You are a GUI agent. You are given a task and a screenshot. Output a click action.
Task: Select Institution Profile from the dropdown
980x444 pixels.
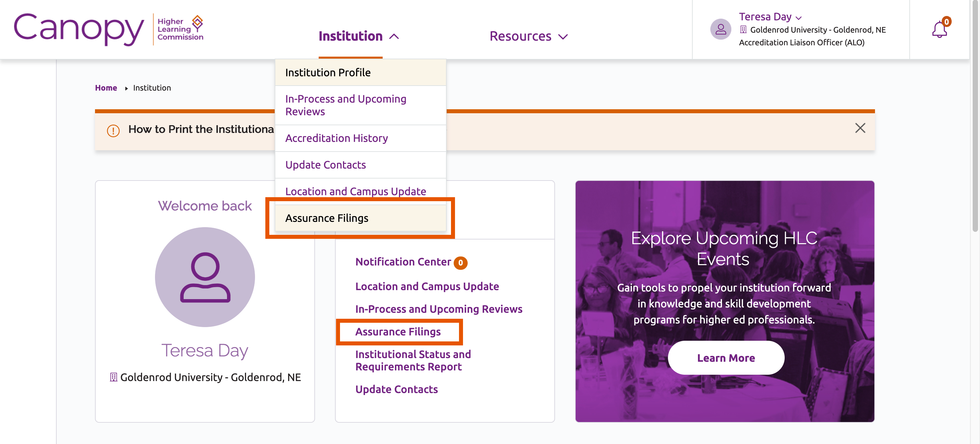(x=360, y=73)
